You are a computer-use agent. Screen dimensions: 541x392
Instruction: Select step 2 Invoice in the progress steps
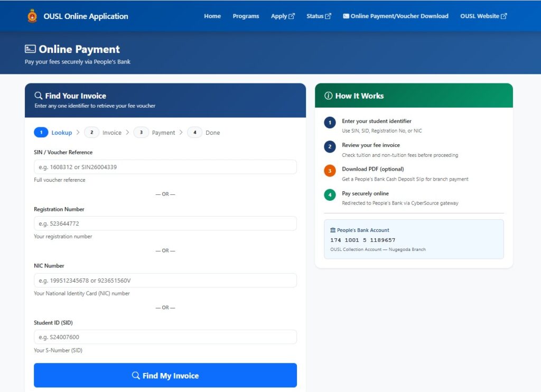103,133
